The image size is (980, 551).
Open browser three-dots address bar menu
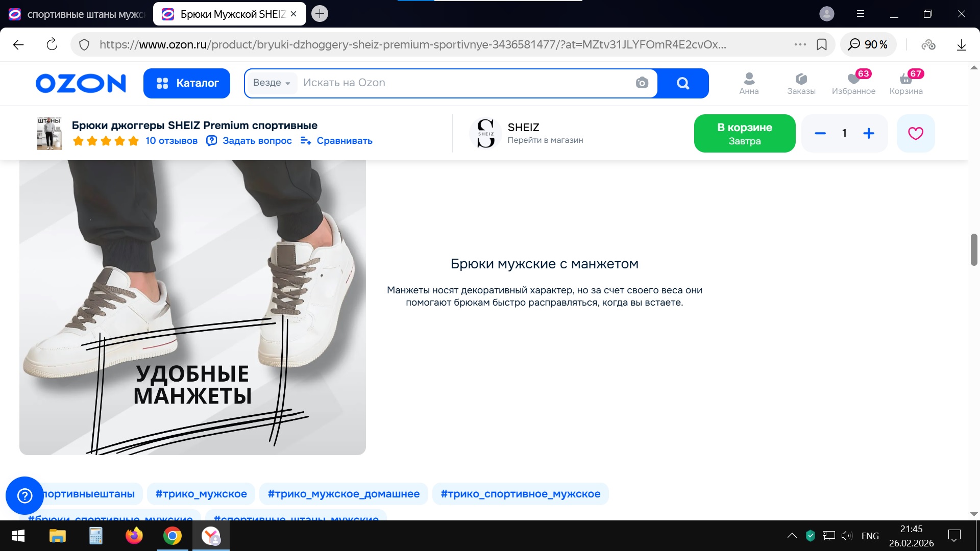[x=800, y=44]
